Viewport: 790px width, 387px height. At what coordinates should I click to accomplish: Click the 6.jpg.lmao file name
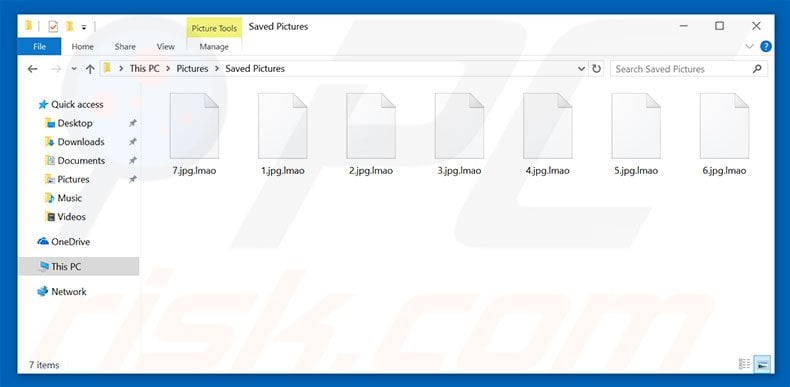tap(725, 170)
